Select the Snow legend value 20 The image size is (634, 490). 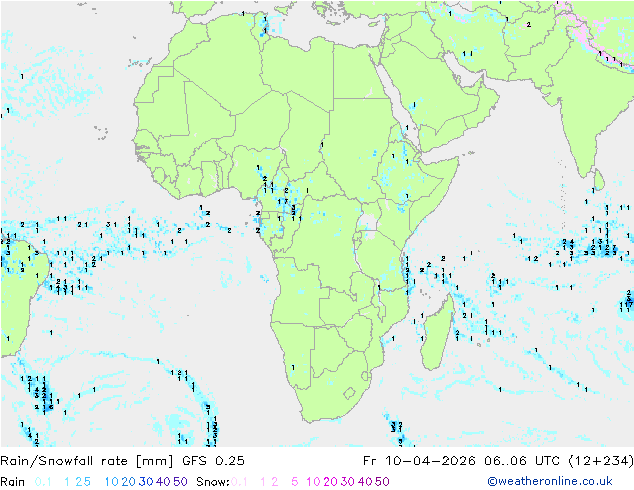click(330, 482)
